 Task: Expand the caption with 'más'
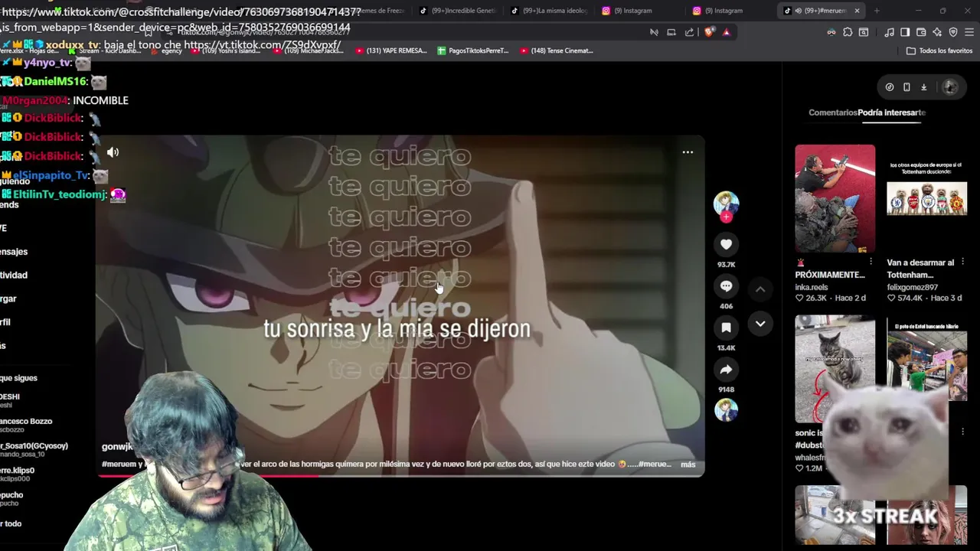[688, 465]
